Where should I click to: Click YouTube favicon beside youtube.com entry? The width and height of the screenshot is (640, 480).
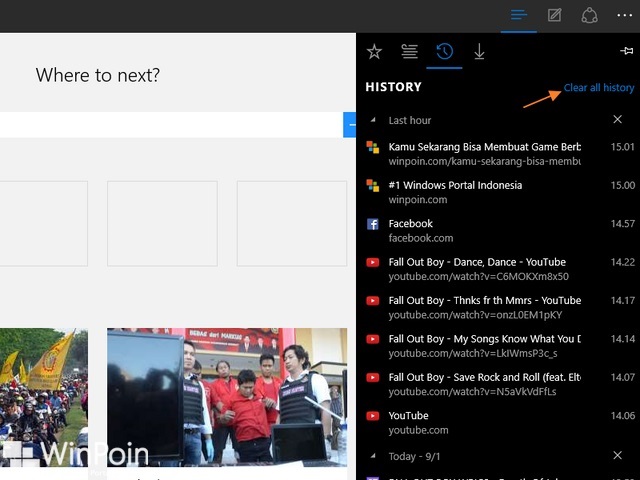373,416
